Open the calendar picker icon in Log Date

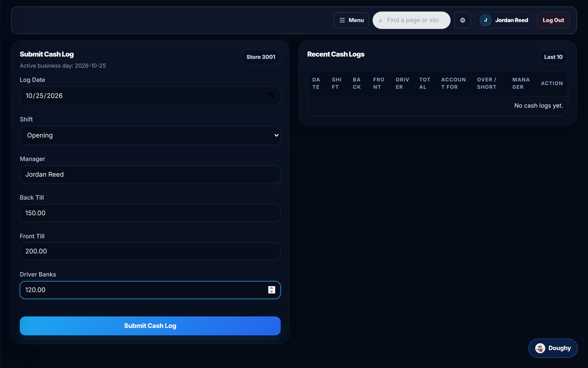(271, 96)
